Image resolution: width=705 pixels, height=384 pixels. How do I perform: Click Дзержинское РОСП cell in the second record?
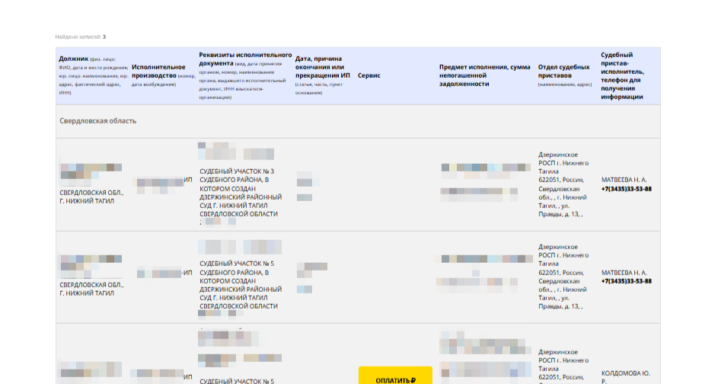[x=563, y=277]
